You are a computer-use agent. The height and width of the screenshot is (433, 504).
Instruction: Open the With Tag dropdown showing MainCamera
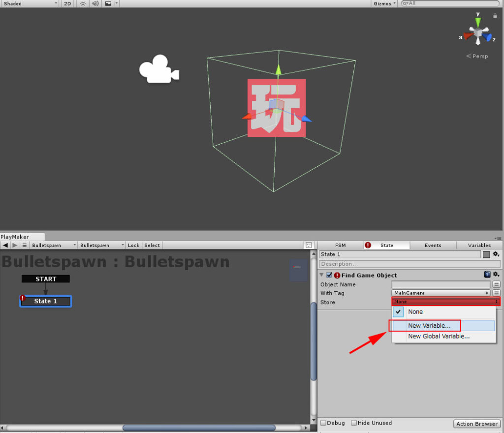441,293
